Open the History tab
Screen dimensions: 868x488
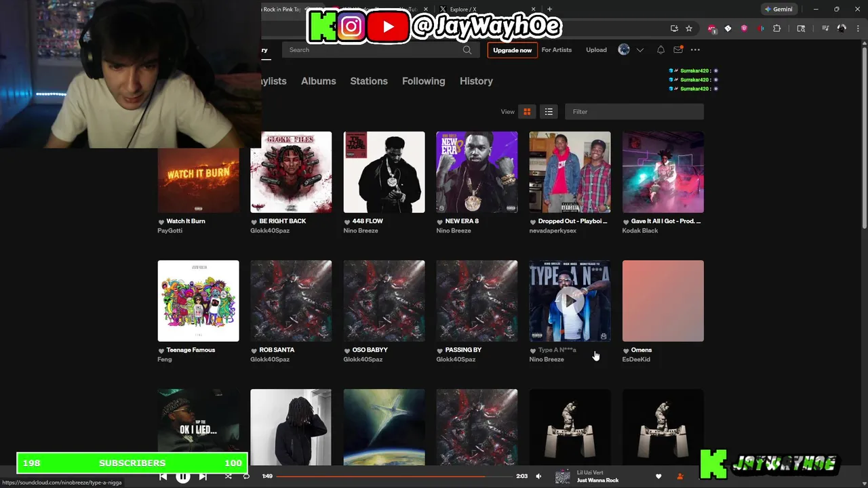pos(476,81)
